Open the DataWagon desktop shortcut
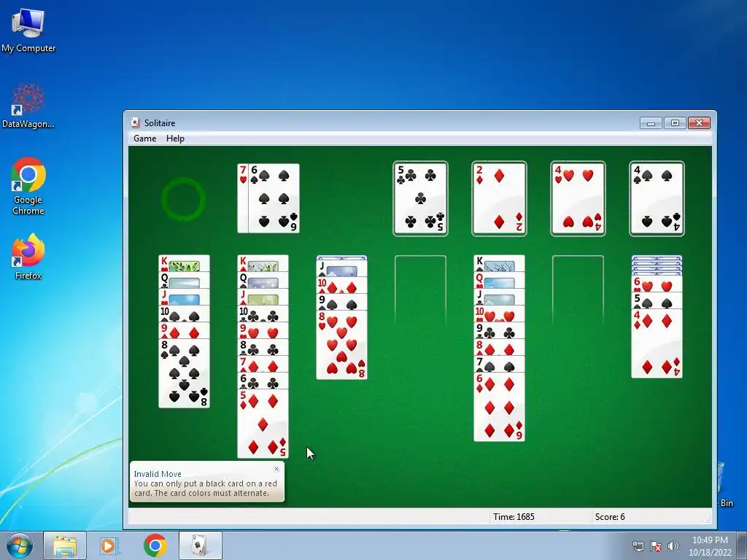Image resolution: width=747 pixels, height=560 pixels. pos(28,106)
